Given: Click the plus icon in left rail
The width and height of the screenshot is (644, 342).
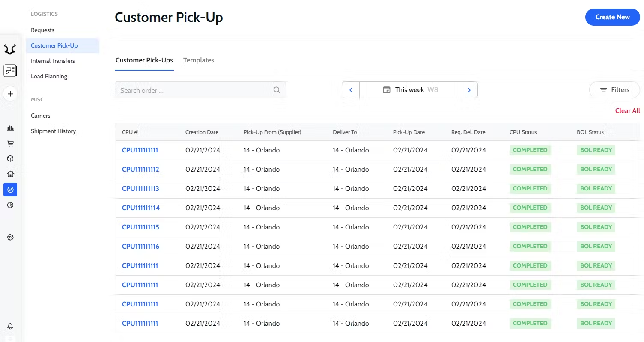Looking at the screenshot, I should 10,94.
